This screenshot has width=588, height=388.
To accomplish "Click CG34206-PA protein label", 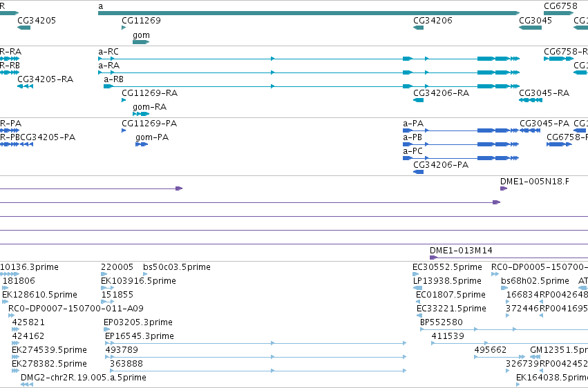I will pos(441,165).
